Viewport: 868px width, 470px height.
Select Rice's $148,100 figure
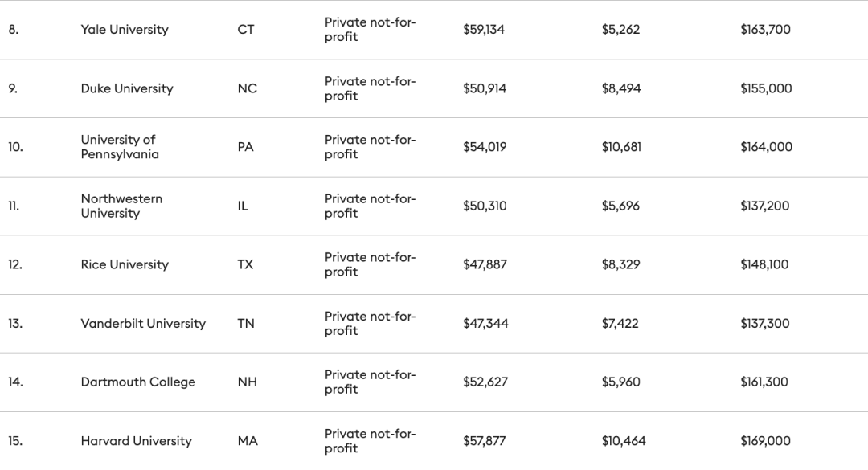point(764,264)
